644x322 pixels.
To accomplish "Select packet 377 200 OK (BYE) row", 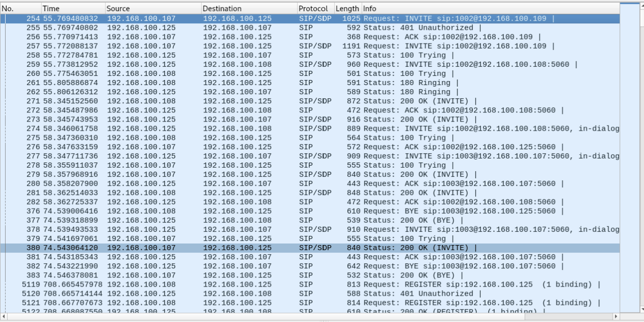I will 304,220.
